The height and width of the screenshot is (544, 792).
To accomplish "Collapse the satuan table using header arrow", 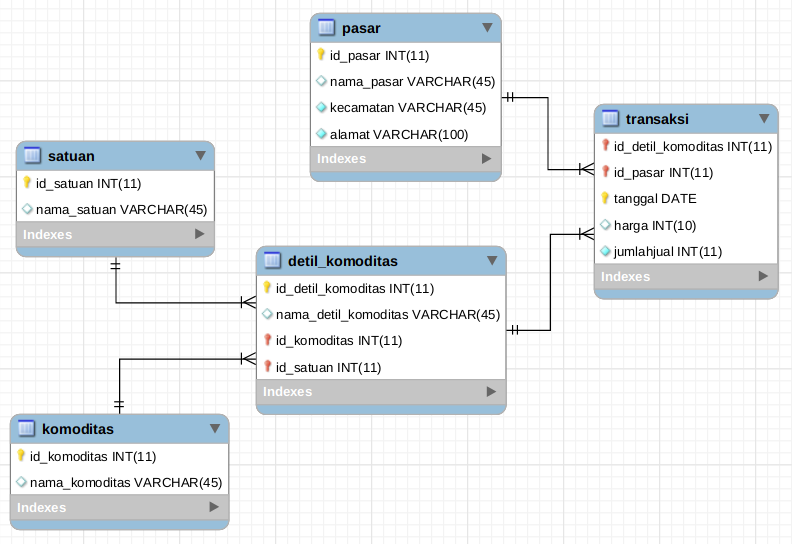I will 200,155.
